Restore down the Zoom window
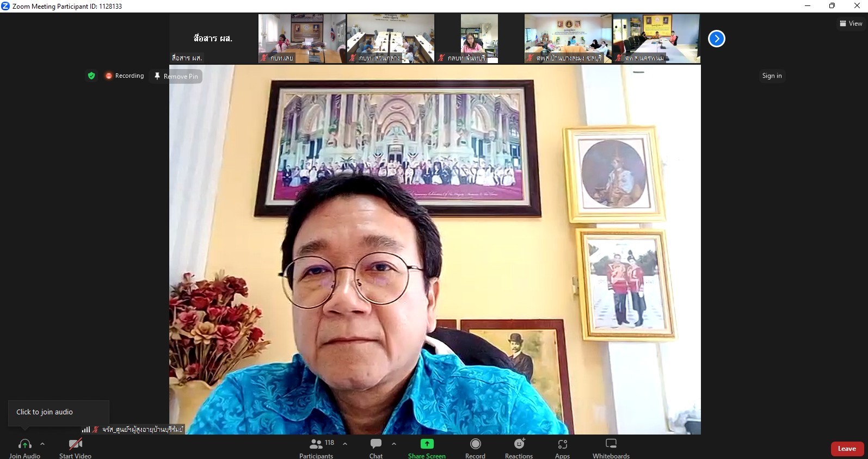 [x=832, y=6]
